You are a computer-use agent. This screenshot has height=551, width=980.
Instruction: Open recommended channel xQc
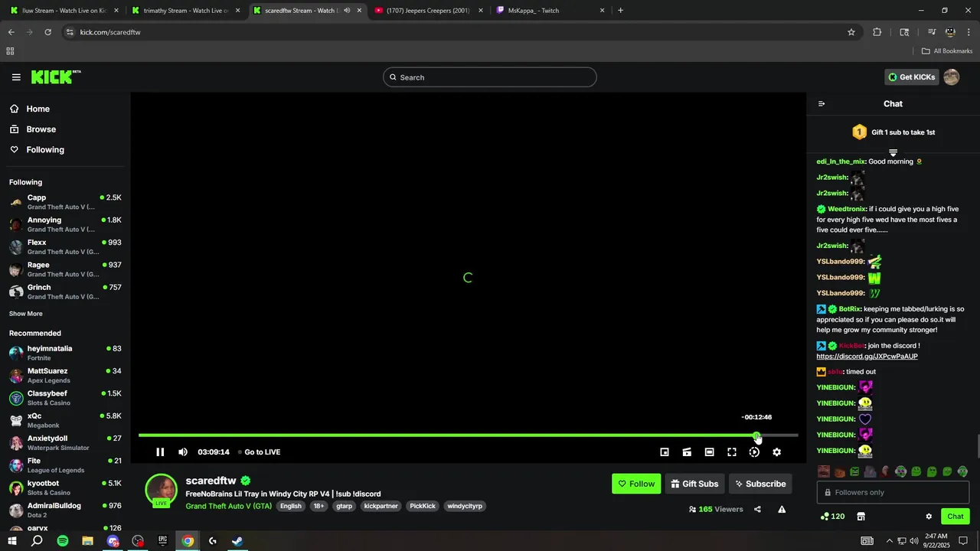[x=65, y=420]
